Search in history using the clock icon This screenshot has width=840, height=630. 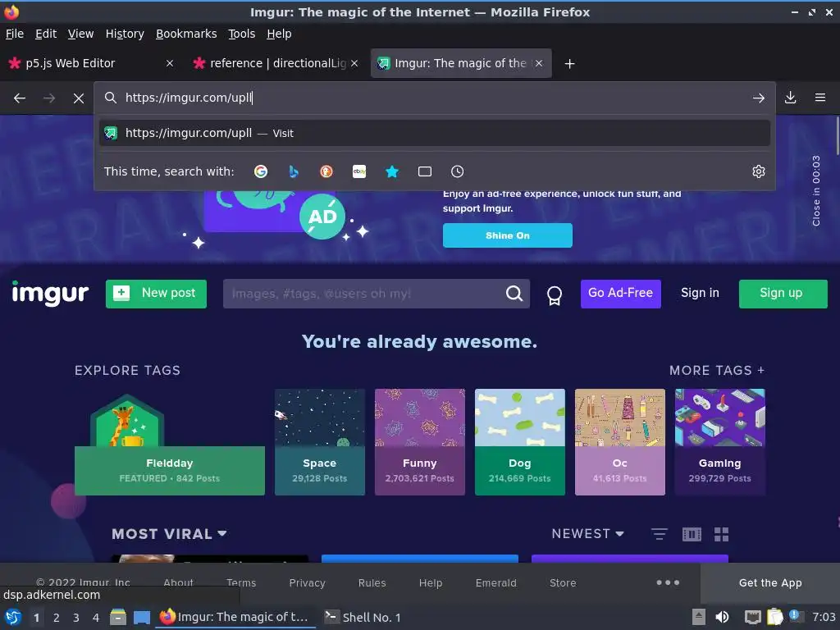tap(458, 171)
